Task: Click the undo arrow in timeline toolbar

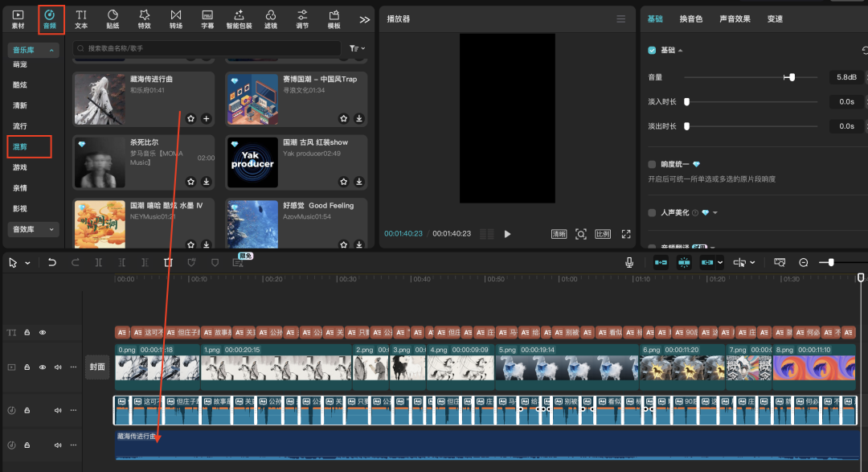Action: (x=52, y=262)
